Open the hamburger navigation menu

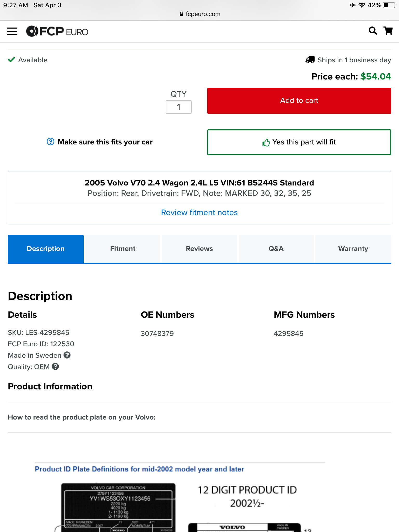pos(12,31)
